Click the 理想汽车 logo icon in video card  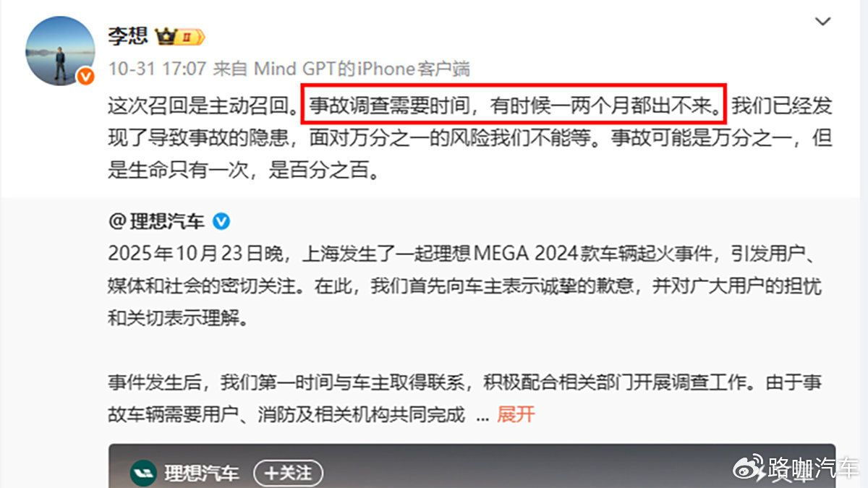142,474
